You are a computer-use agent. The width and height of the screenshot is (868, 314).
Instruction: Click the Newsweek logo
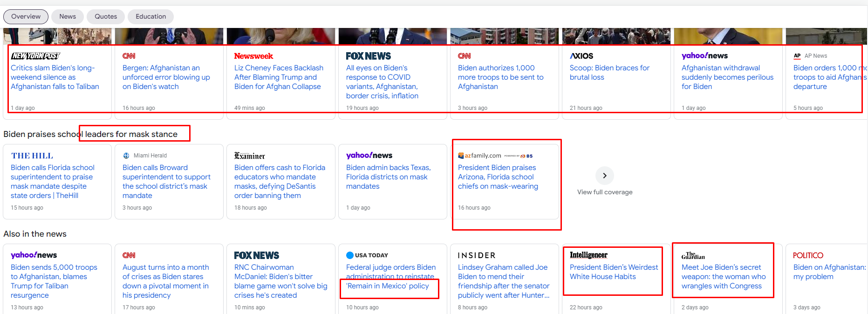pyautogui.click(x=253, y=56)
